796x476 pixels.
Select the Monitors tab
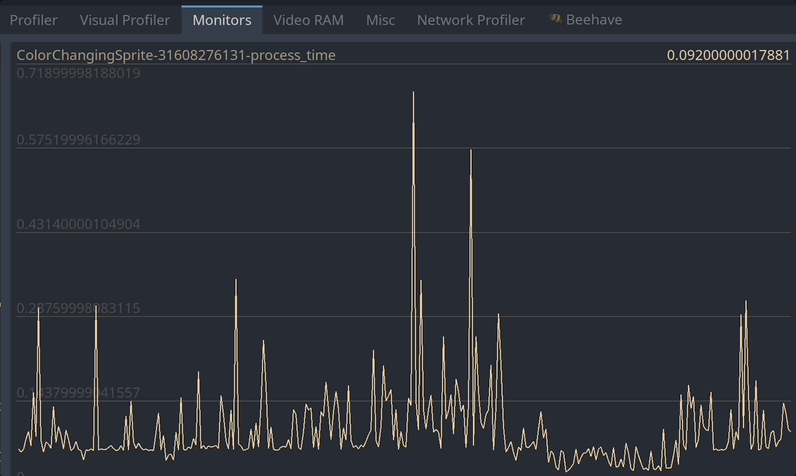click(222, 20)
